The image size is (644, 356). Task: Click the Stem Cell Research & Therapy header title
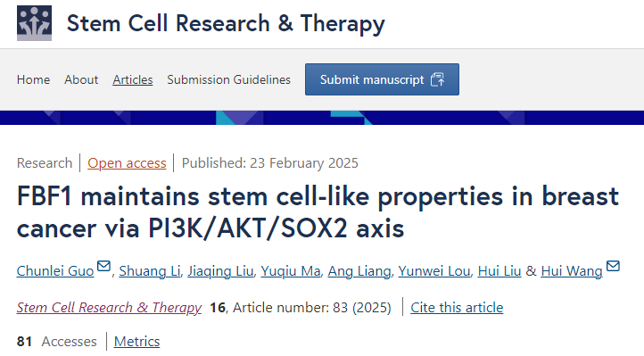(226, 23)
